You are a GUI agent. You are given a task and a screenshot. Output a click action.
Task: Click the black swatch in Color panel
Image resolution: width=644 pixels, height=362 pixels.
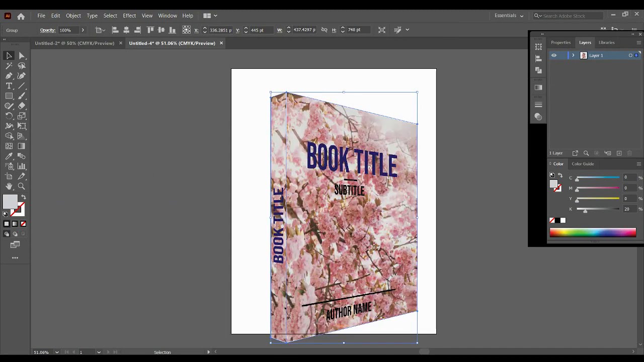click(557, 221)
